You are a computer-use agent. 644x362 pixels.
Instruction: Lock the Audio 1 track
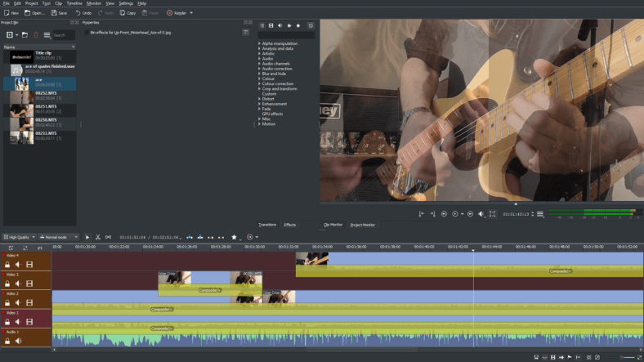coord(7,341)
